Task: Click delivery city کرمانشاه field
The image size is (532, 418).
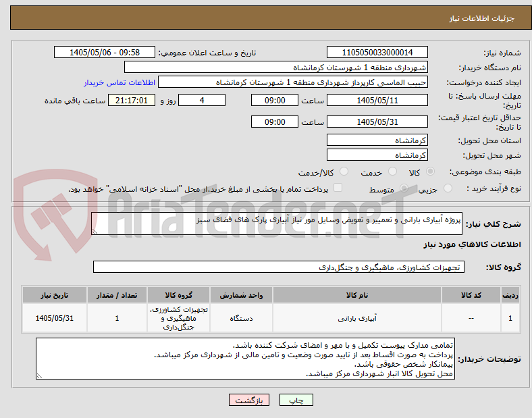Action: 377,155
